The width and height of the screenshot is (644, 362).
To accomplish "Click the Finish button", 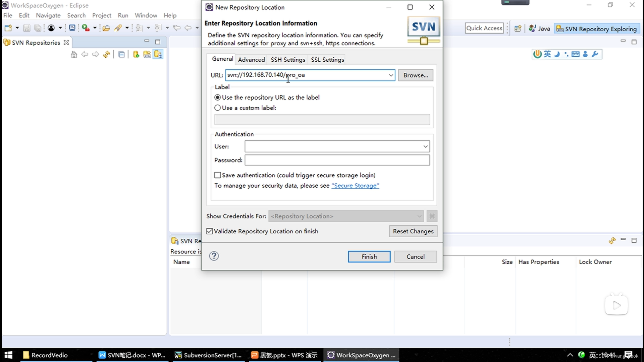I will (x=369, y=257).
